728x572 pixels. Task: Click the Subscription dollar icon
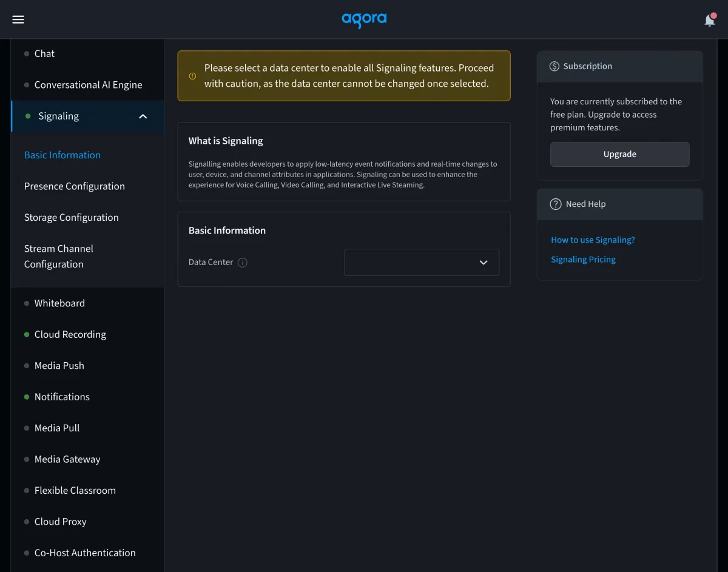pyautogui.click(x=554, y=66)
